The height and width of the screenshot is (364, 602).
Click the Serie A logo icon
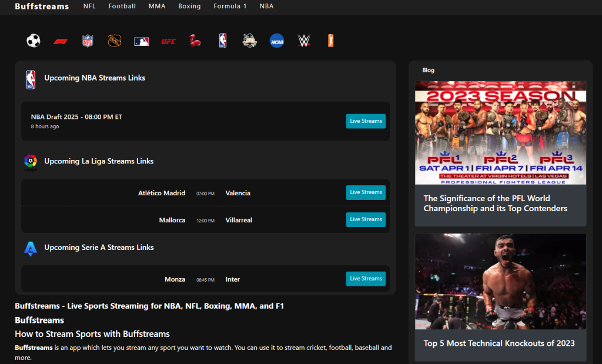coord(31,249)
